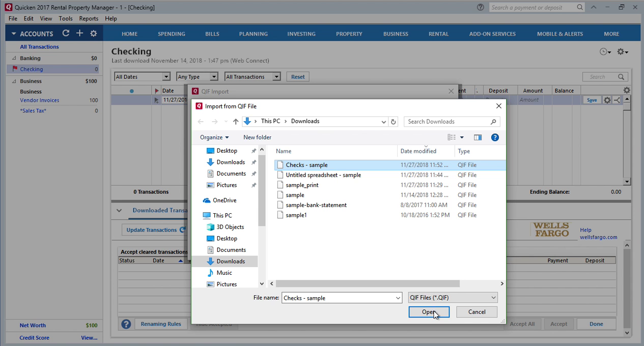Open the wellsfargo.com link

(598, 237)
